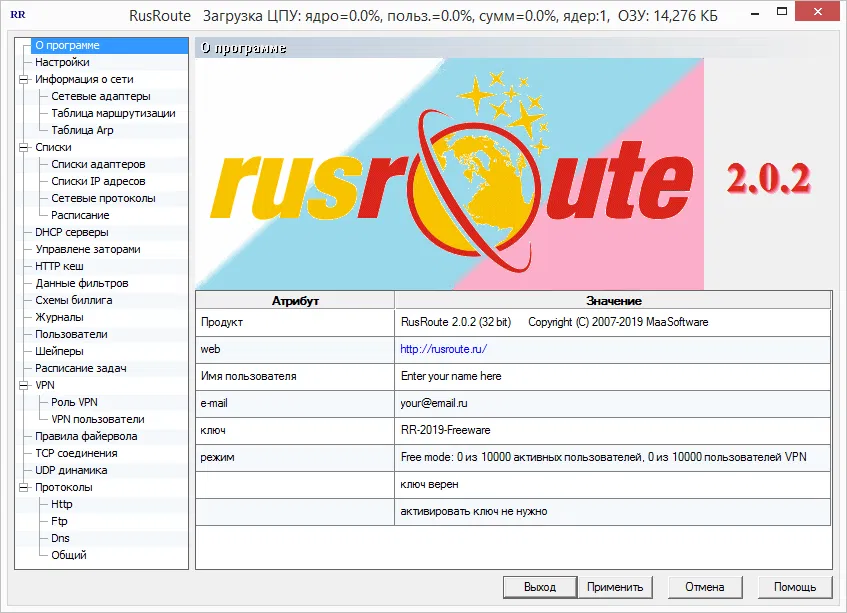
Task: Click the rusroute logo banner
Action: tap(449, 174)
